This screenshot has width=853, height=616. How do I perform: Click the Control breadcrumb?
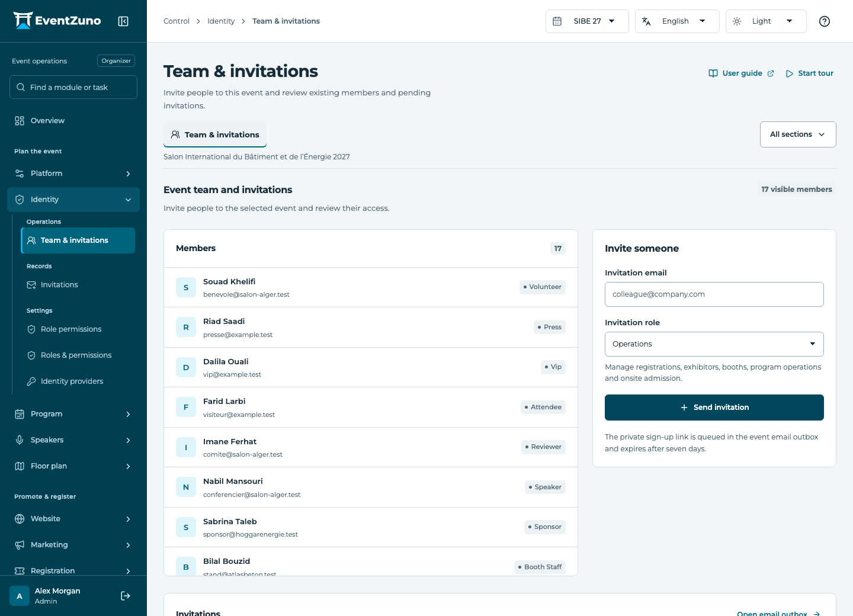pos(177,21)
